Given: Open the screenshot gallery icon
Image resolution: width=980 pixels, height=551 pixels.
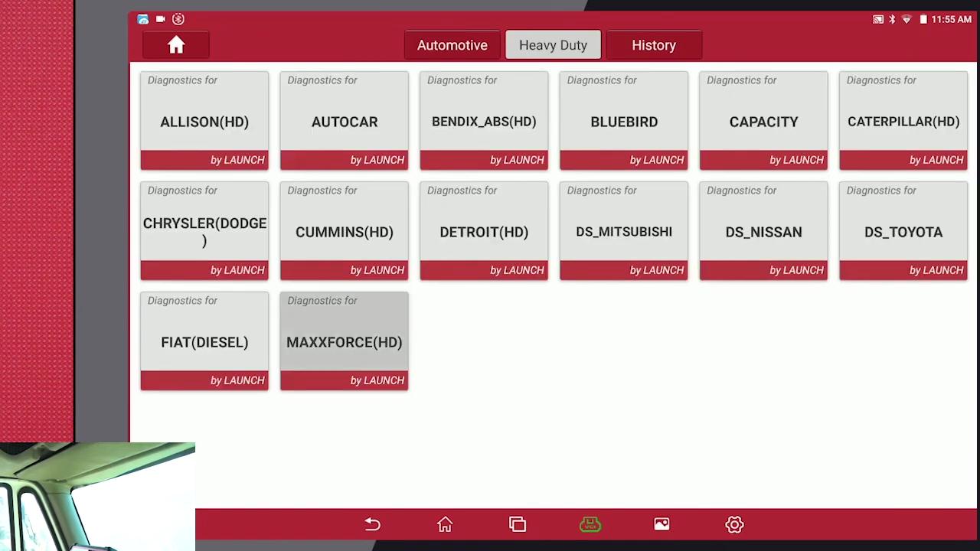Looking at the screenshot, I should 661,524.
